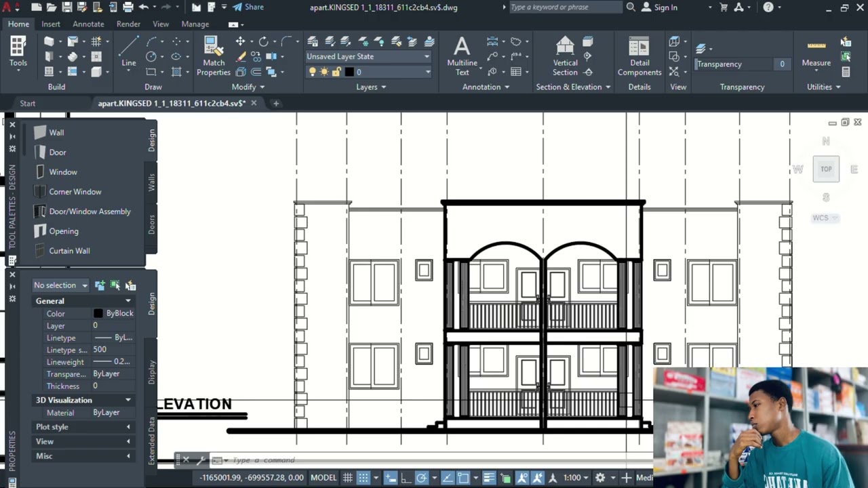Open the Unsaved Layer State dropdown
The width and height of the screenshot is (868, 488).
(x=368, y=56)
